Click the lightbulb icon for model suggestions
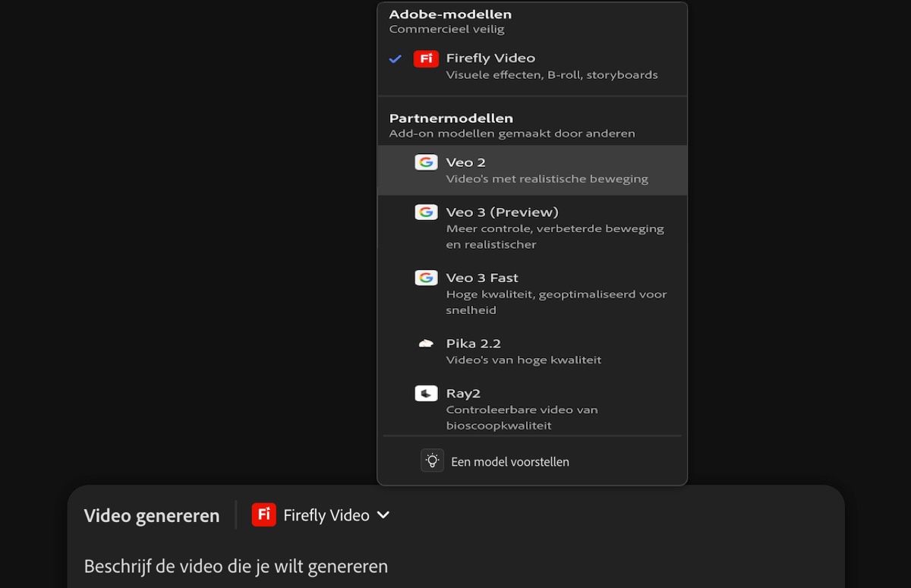Viewport: 911px width, 588px height. click(431, 460)
